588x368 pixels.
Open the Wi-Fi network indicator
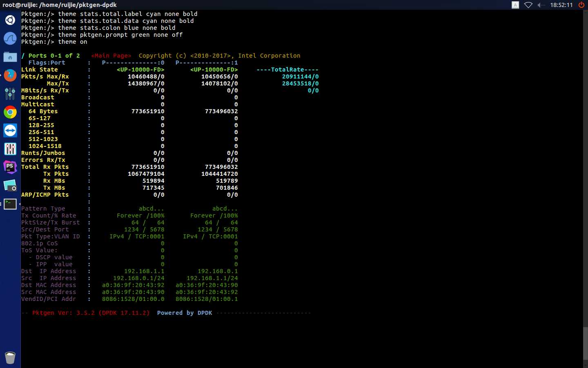(528, 5)
